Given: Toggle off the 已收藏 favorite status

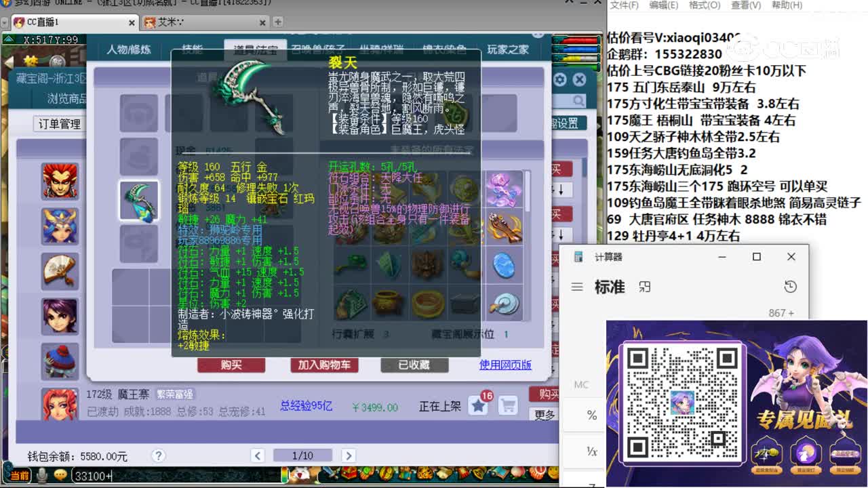Looking at the screenshot, I should tap(414, 365).
